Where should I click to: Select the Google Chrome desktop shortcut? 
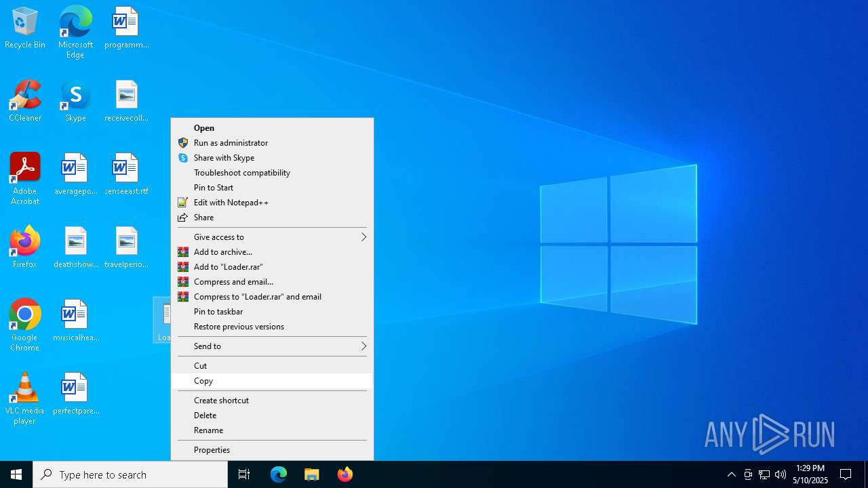[x=25, y=325]
